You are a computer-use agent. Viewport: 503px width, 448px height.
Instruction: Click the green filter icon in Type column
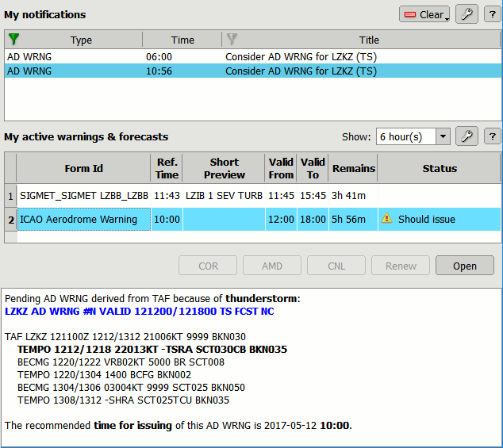pyautogui.click(x=13, y=39)
